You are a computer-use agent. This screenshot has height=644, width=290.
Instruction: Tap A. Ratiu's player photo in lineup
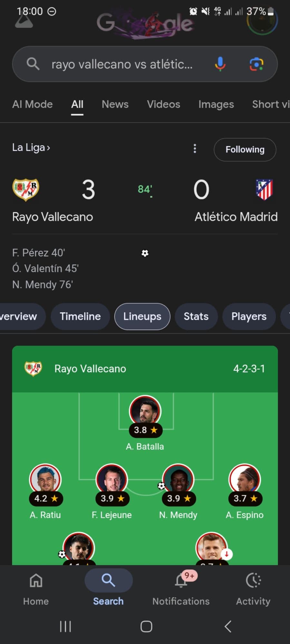45,479
